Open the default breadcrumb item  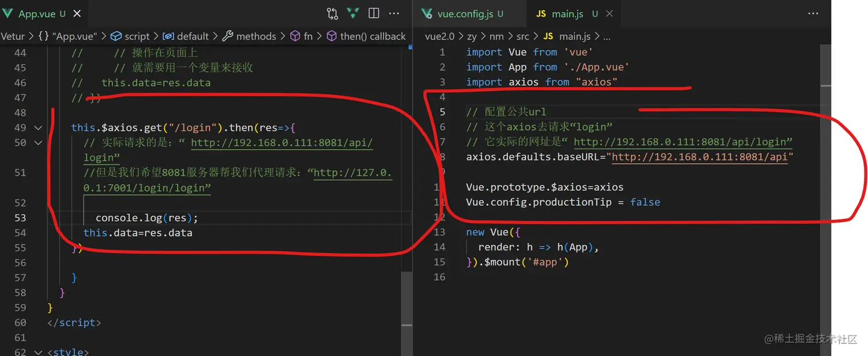186,36
